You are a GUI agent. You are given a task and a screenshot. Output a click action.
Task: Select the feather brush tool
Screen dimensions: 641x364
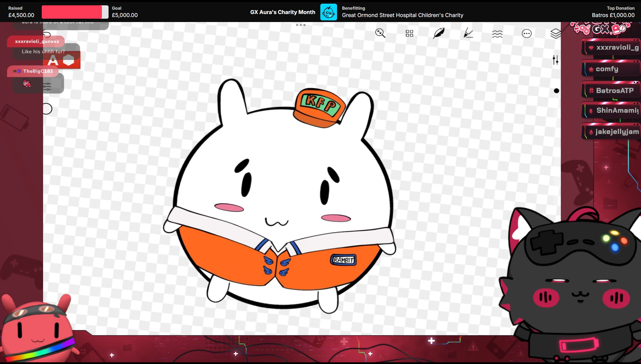(439, 33)
